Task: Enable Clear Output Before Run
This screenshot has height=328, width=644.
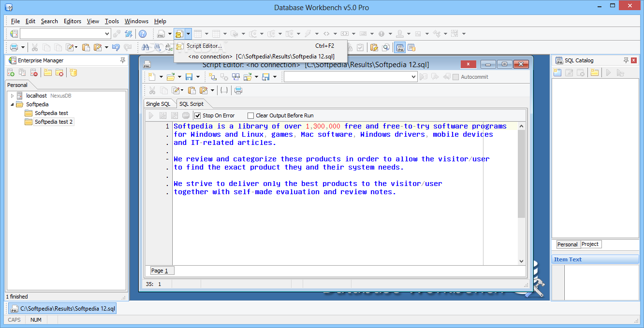Action: pos(250,115)
